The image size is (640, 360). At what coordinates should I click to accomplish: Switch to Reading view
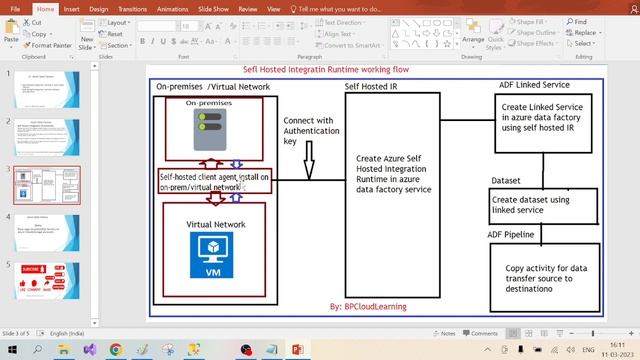point(544,333)
